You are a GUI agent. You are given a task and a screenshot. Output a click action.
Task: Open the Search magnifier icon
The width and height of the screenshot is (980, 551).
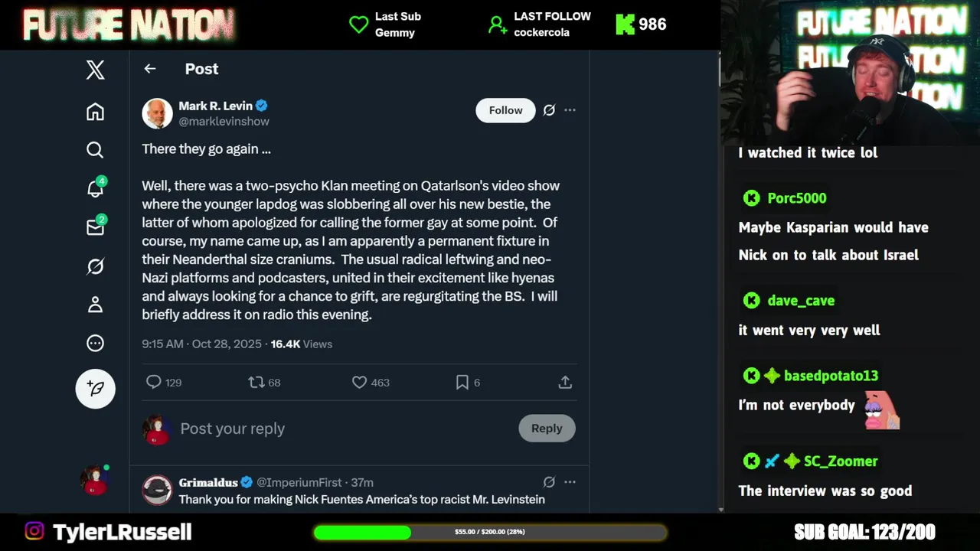[95, 150]
